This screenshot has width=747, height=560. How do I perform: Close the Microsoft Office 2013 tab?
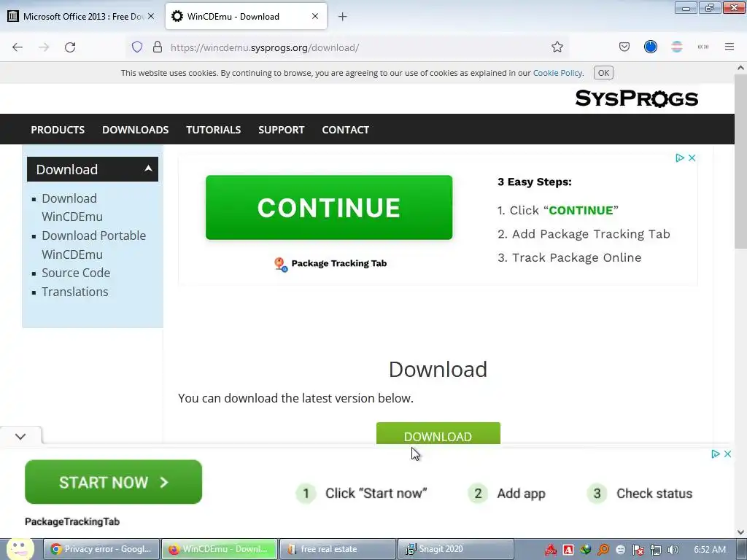coord(151,16)
